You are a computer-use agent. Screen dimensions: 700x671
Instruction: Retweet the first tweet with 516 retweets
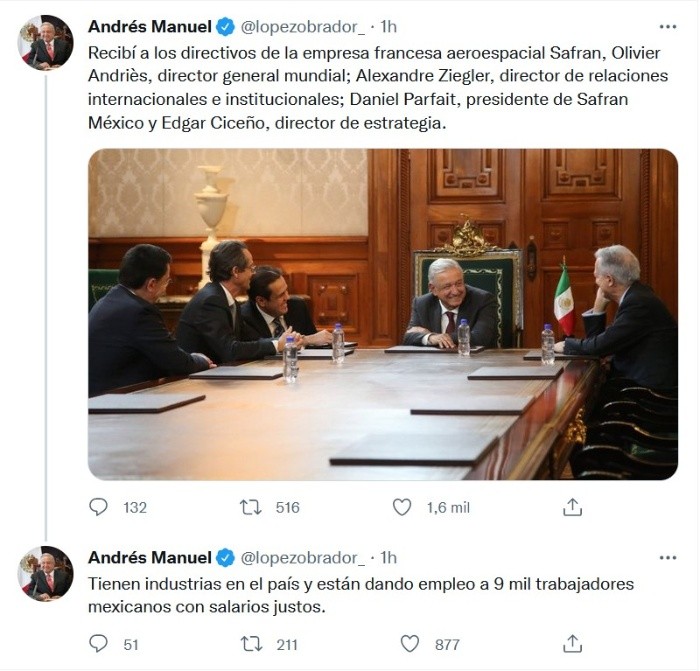pyautogui.click(x=251, y=507)
